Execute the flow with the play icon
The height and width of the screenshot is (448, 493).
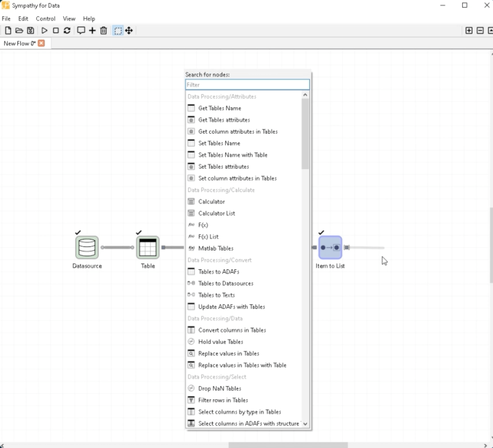click(x=45, y=31)
